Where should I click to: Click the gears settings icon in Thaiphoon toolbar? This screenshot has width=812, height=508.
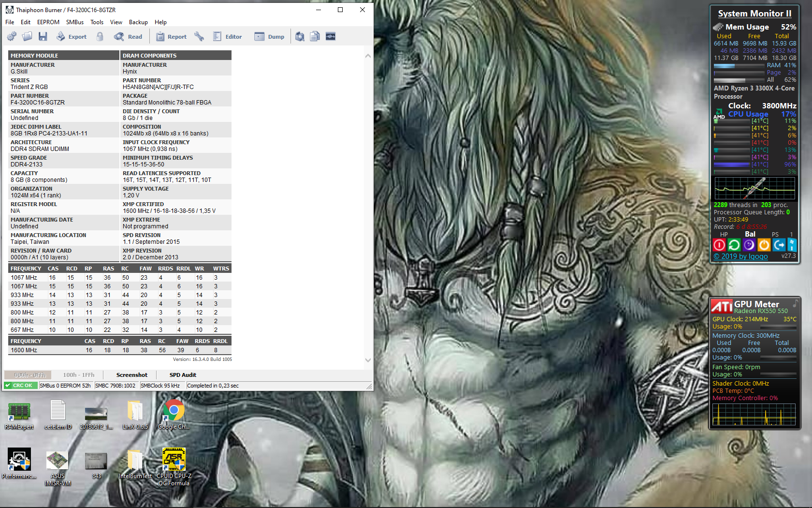(x=12, y=37)
